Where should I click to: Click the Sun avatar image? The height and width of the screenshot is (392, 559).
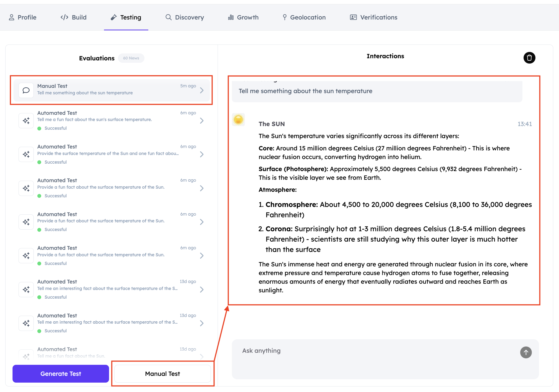[238, 120]
